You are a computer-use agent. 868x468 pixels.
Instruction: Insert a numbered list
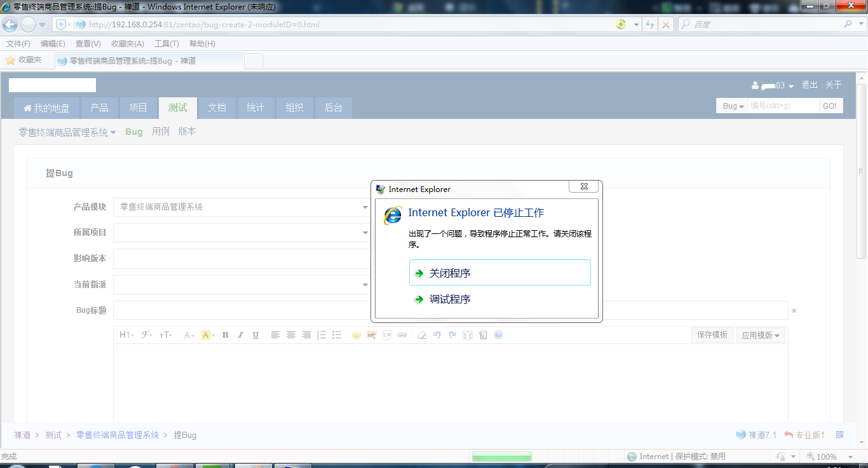coord(322,335)
